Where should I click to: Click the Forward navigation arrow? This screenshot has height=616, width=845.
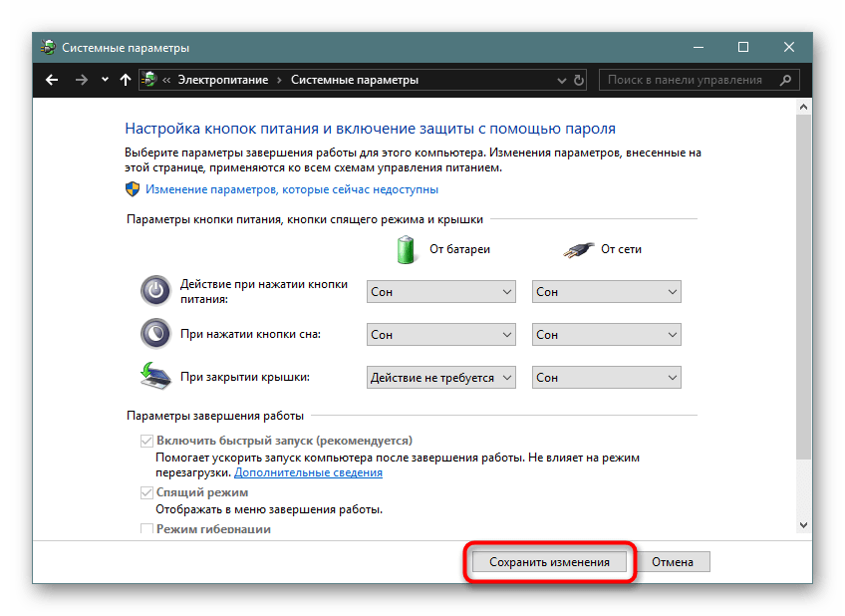[x=81, y=80]
